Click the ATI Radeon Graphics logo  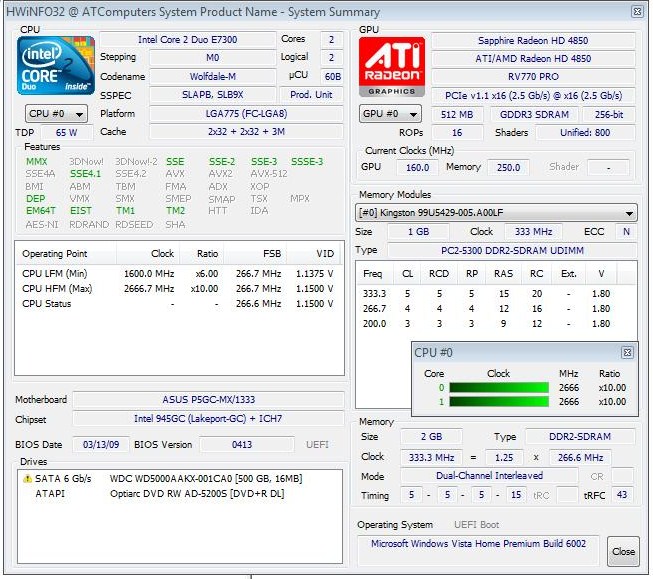(x=391, y=66)
